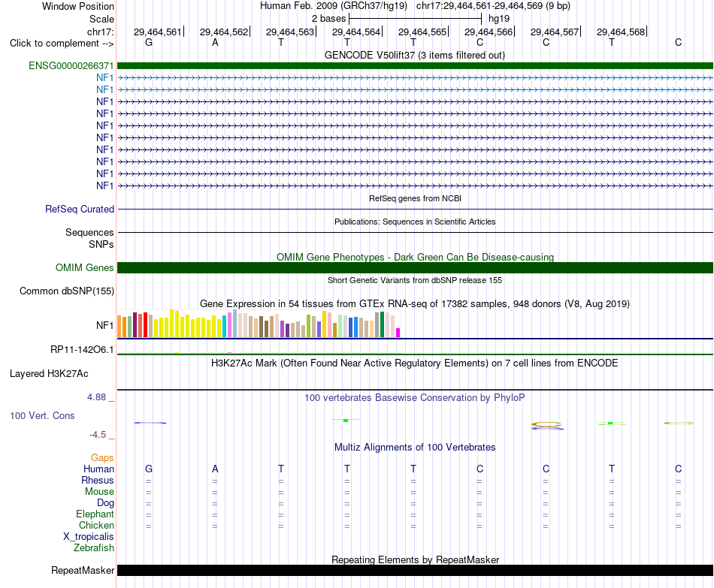Image resolution: width=714 pixels, height=588 pixels.
Task: Click the 'Click to complement -->' label
Action: coord(62,44)
